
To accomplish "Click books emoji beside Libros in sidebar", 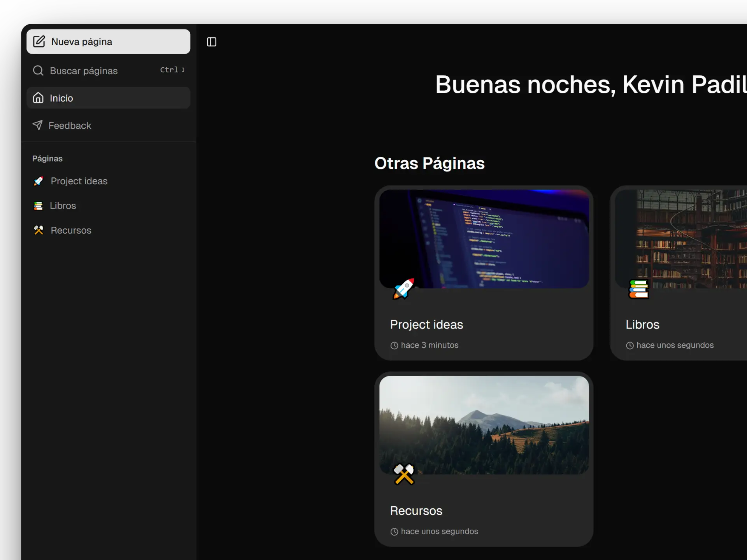I will click(x=38, y=206).
